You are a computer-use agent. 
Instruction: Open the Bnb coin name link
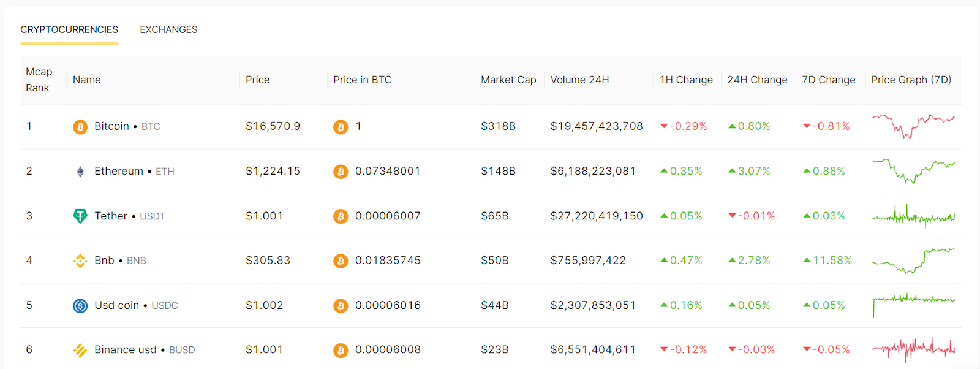104,261
